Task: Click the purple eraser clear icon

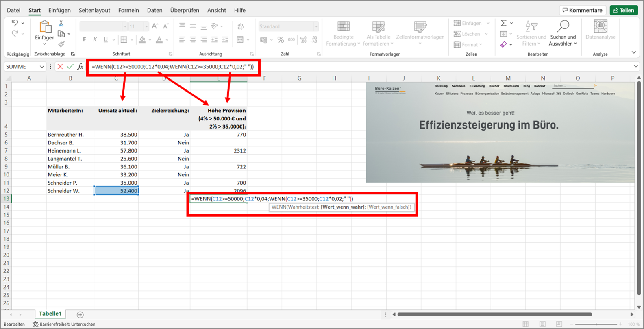Action: point(504,44)
